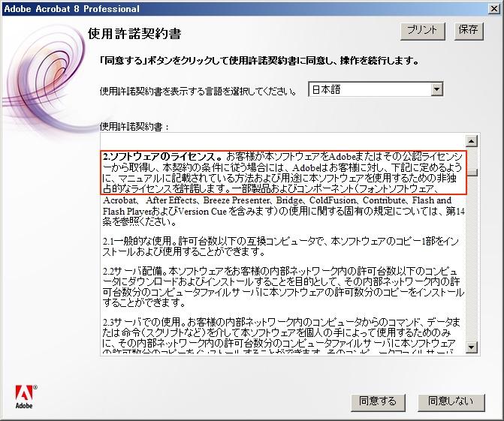Click the プリント (Print) button
The image size is (504, 421).
(x=423, y=32)
